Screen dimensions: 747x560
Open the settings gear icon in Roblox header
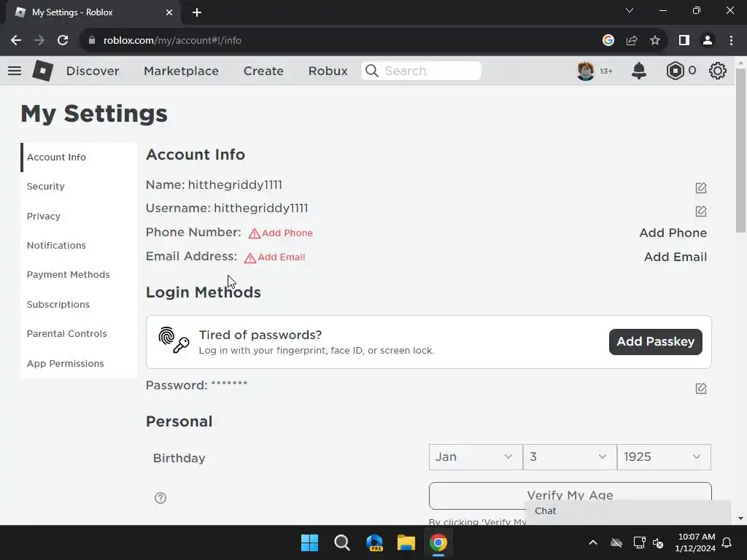coord(718,71)
